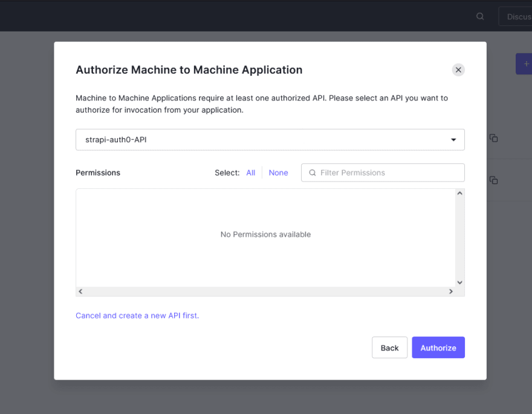Select All permissions
This screenshot has width=532, height=414.
(x=251, y=173)
